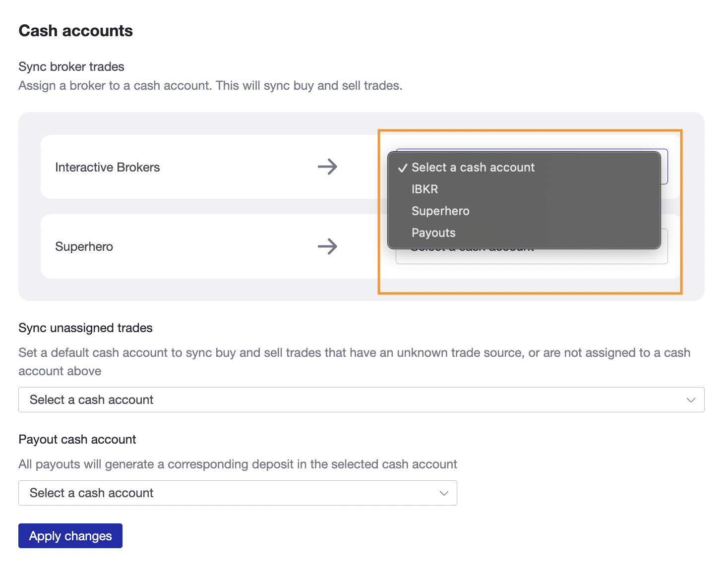
Task: Click the chevron of the unassigned trades dropdown
Action: point(691,400)
